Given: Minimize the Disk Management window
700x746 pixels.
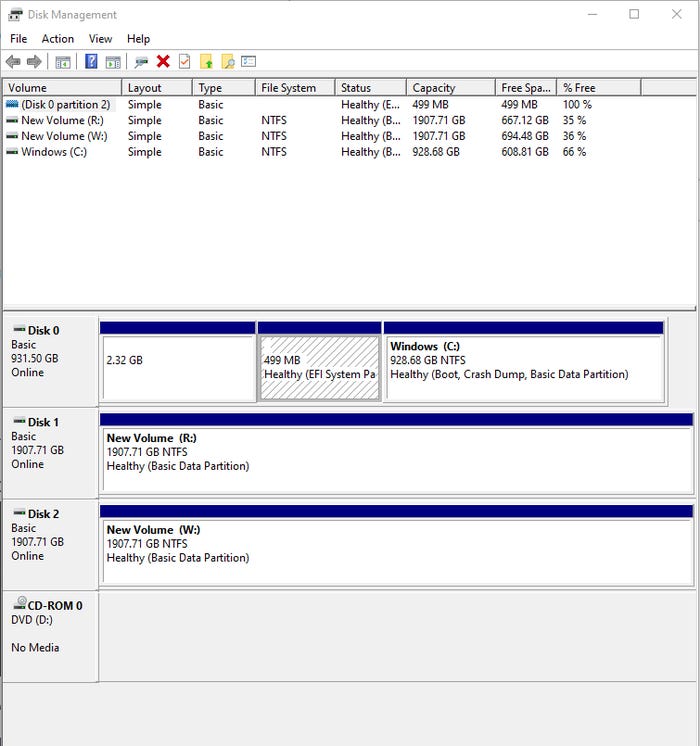Looking at the screenshot, I should 592,14.
